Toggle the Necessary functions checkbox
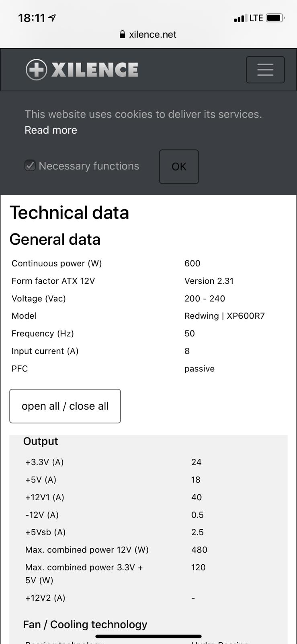Screen dimensions: 297x644 (30, 165)
